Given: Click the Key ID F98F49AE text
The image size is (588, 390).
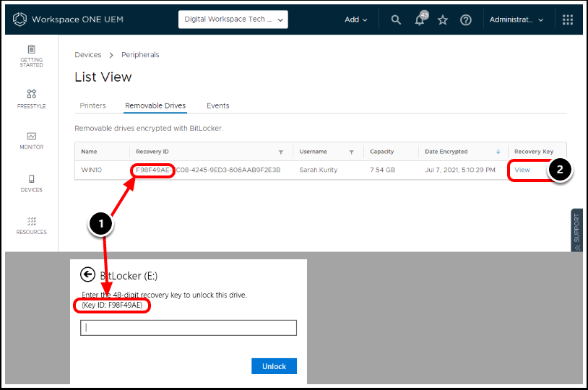Looking at the screenshot, I should click(112, 305).
